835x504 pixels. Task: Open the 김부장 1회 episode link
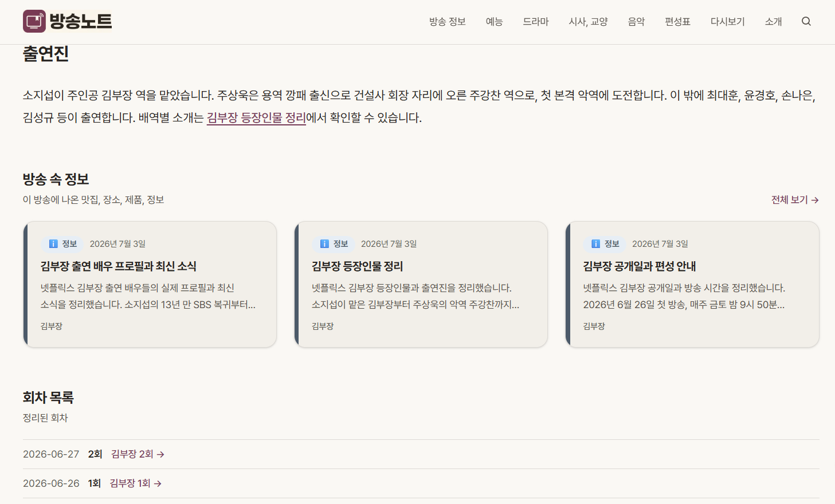pos(136,483)
